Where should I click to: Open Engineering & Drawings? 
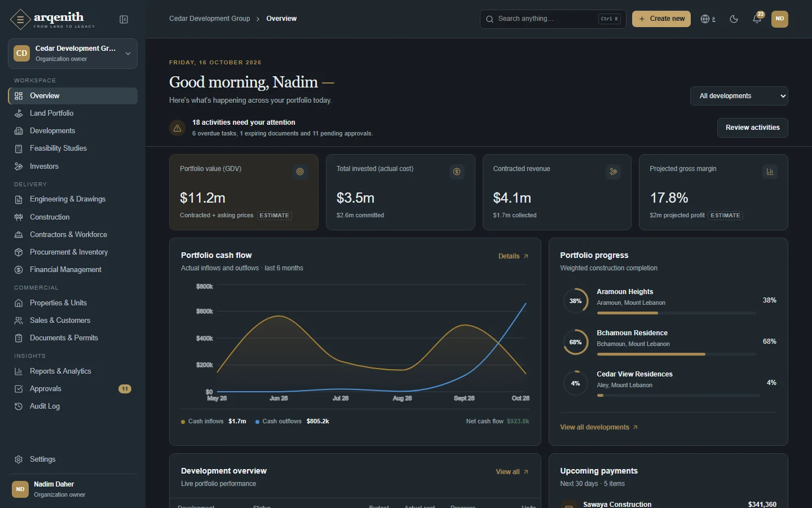coord(73,199)
